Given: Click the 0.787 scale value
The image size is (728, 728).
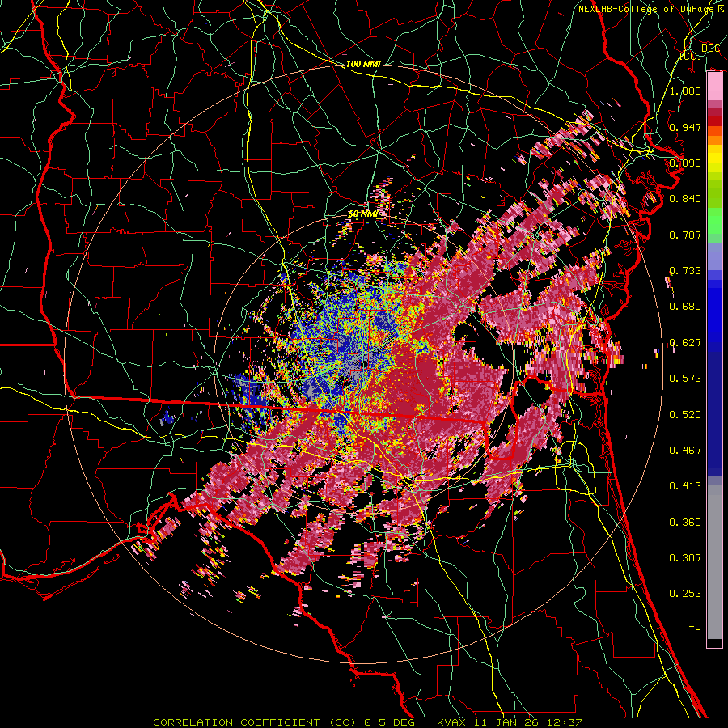Looking at the screenshot, I should [x=685, y=235].
